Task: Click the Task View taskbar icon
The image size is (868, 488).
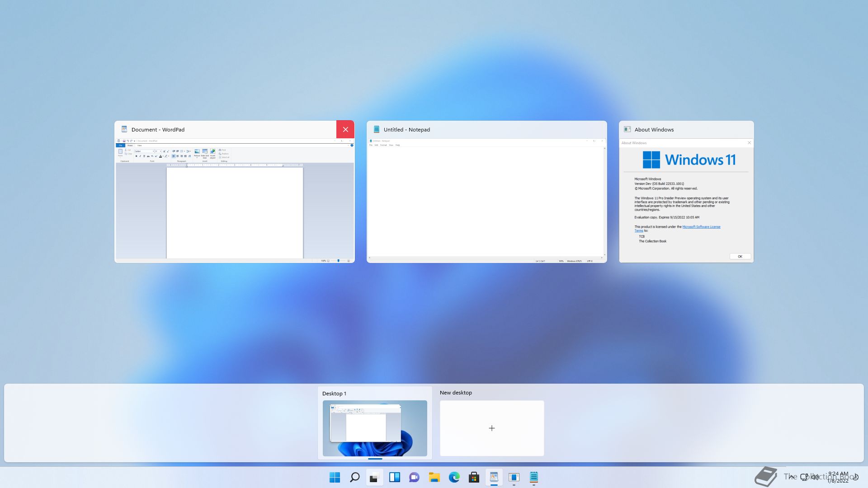Action: 374,477
